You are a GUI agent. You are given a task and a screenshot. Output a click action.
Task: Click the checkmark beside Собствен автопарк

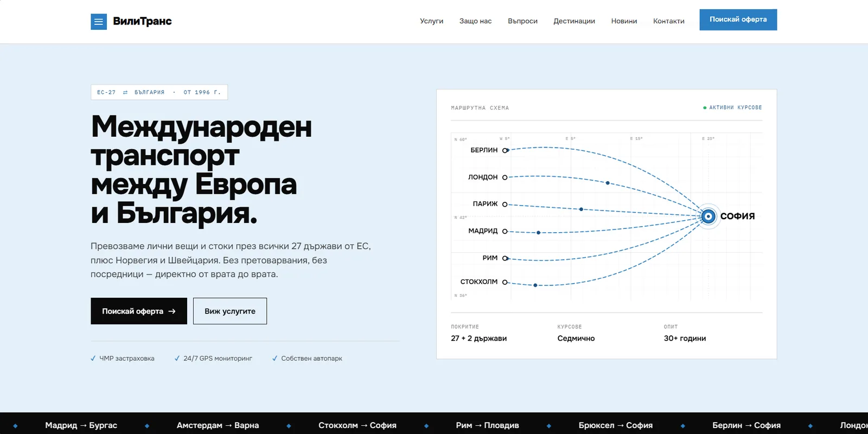pyautogui.click(x=275, y=358)
